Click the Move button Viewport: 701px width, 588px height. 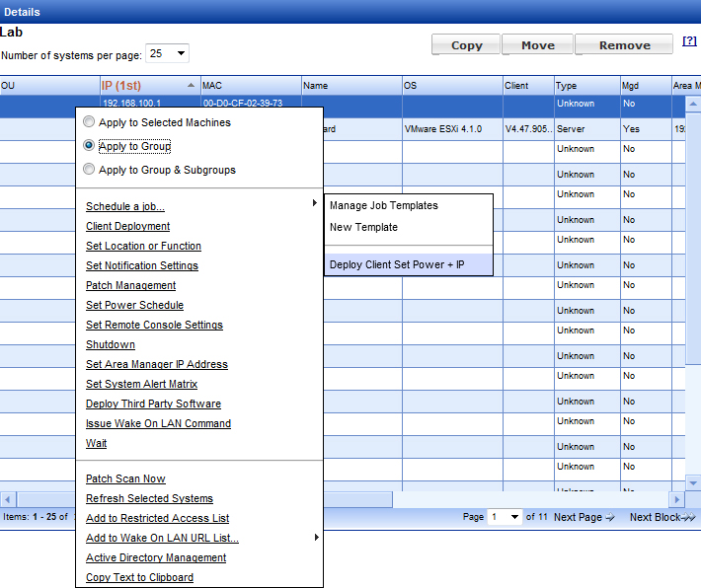(x=537, y=45)
